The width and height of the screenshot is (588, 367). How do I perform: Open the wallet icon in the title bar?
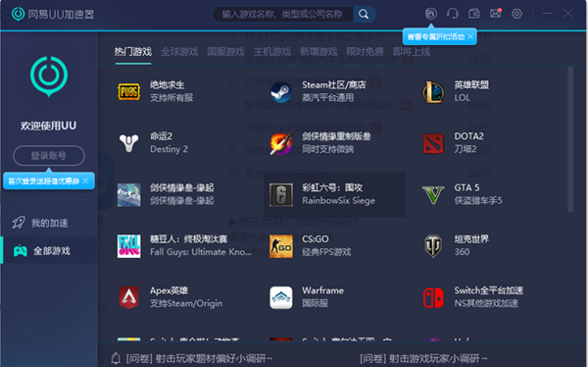474,14
